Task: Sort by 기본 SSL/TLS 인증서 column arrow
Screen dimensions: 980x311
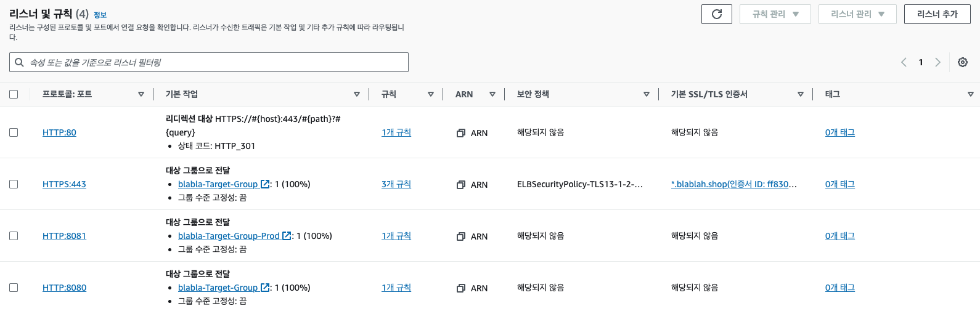Action: [801, 94]
